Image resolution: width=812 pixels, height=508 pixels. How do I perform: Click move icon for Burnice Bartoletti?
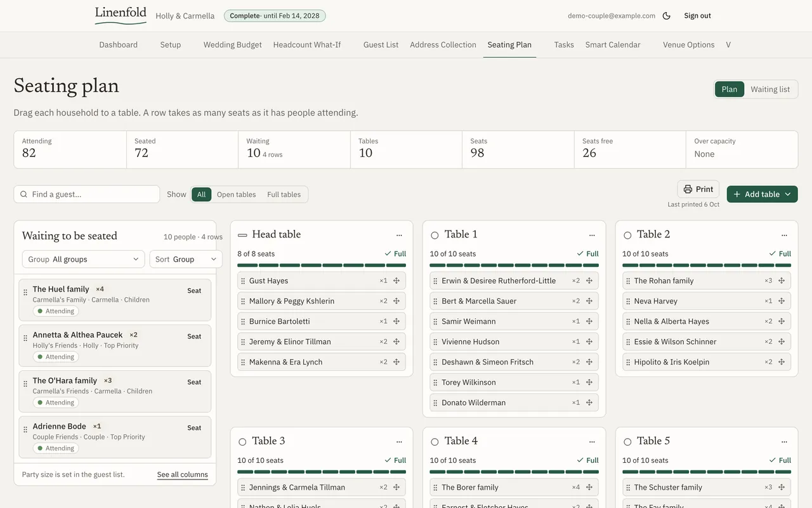tap(396, 321)
